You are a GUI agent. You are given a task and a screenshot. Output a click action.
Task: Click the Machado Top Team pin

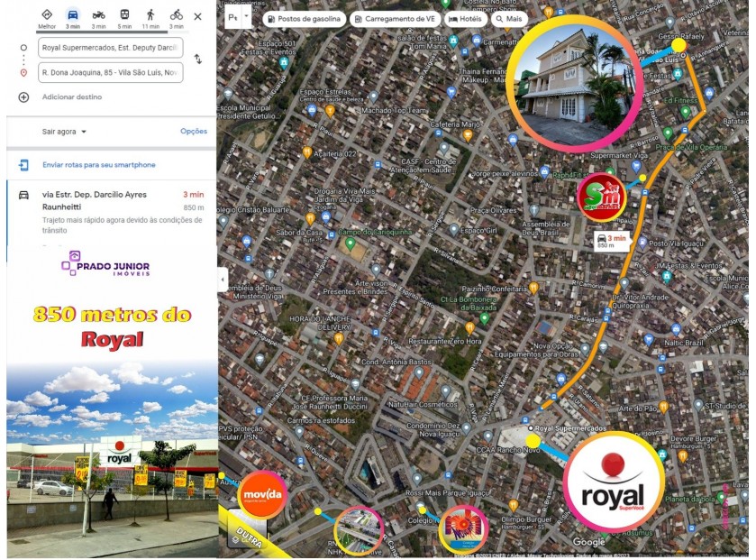pos(374,97)
